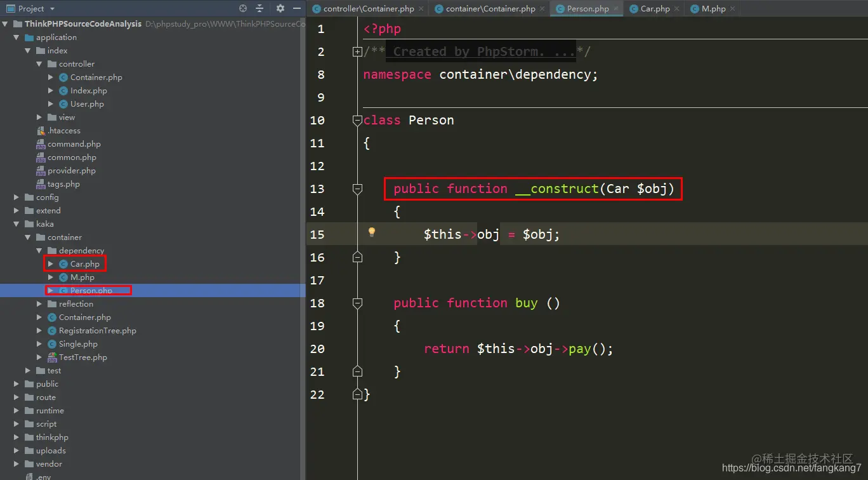This screenshot has height=480, width=868.
Task: Expand the vendor folder
Action: click(16, 464)
